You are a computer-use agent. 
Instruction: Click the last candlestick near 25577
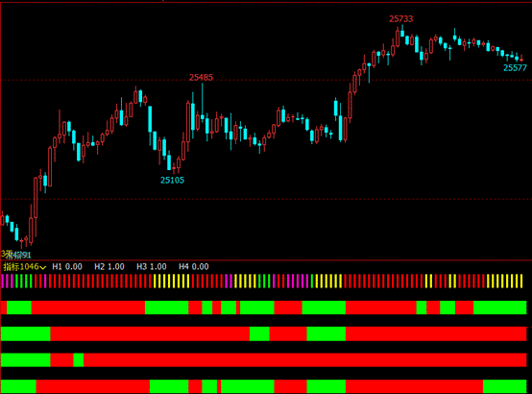pyautogui.click(x=521, y=60)
